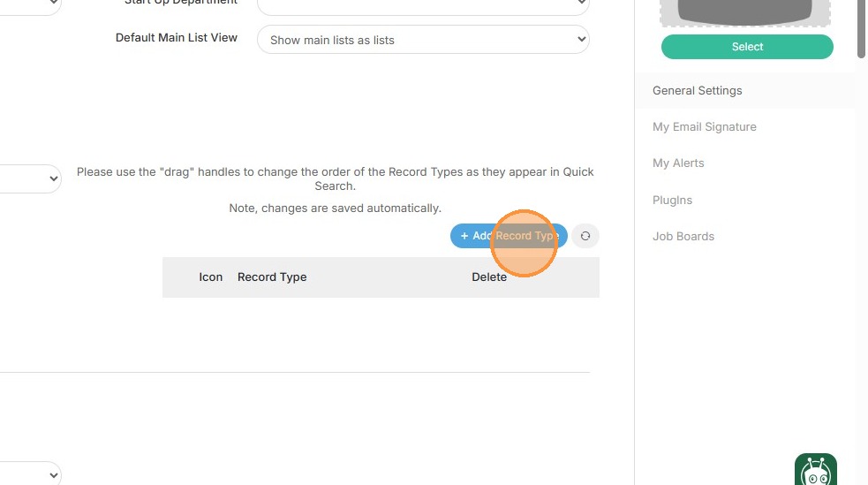Open General Settings section
The height and width of the screenshot is (485, 868).
698,91
